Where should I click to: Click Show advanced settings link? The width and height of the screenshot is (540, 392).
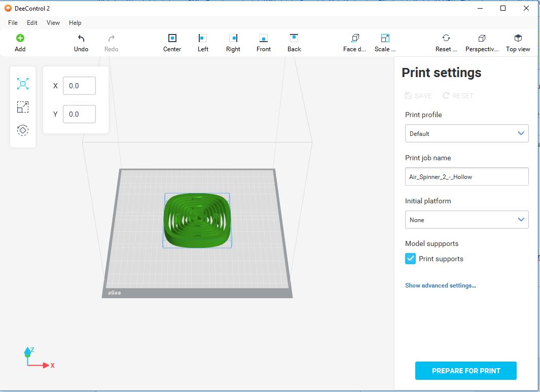point(440,286)
